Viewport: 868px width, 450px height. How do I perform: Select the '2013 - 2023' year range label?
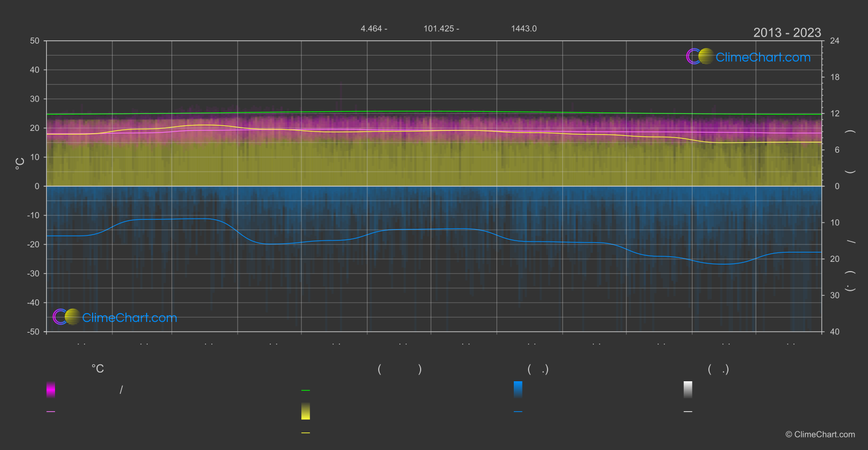pyautogui.click(x=787, y=33)
